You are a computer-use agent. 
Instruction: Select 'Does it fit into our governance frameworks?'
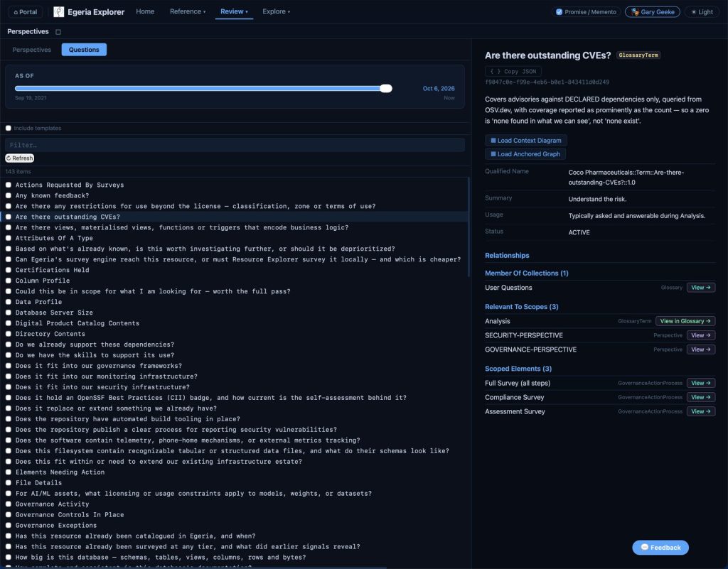point(235,366)
